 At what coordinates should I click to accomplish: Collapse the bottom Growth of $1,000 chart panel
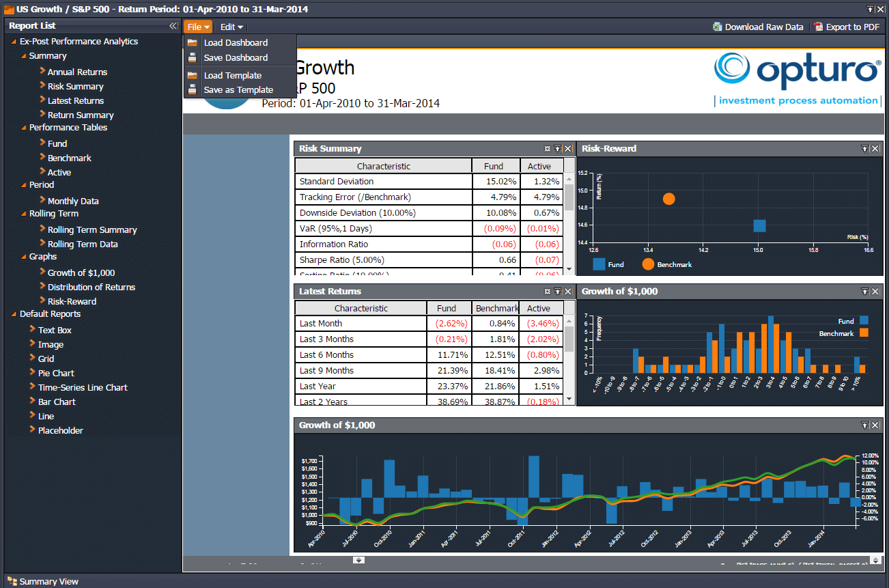[865, 425]
